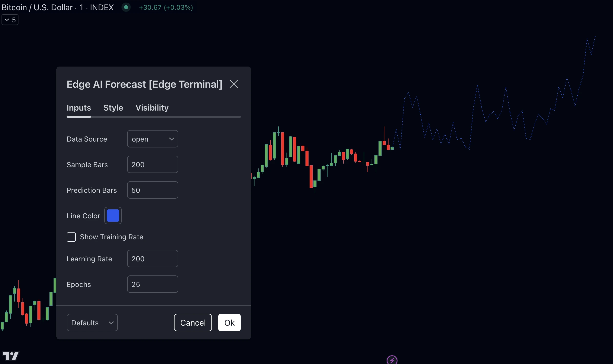Click the Cancel button
Image resolution: width=613 pixels, height=364 pixels.
coord(193,323)
